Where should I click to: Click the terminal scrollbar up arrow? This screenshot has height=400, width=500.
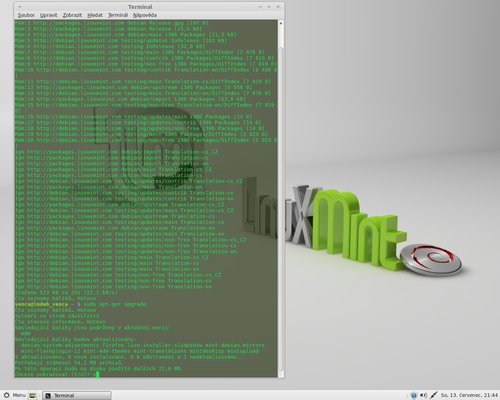point(281,23)
